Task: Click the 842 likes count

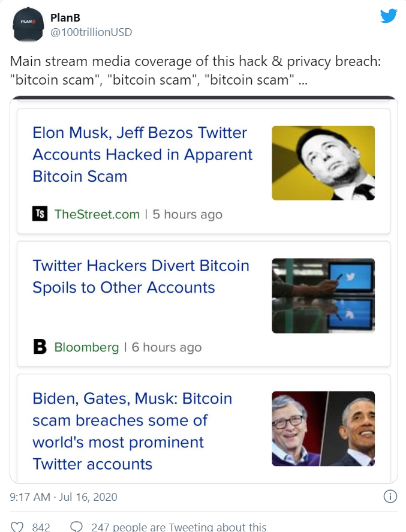Action: pyautogui.click(x=41, y=527)
